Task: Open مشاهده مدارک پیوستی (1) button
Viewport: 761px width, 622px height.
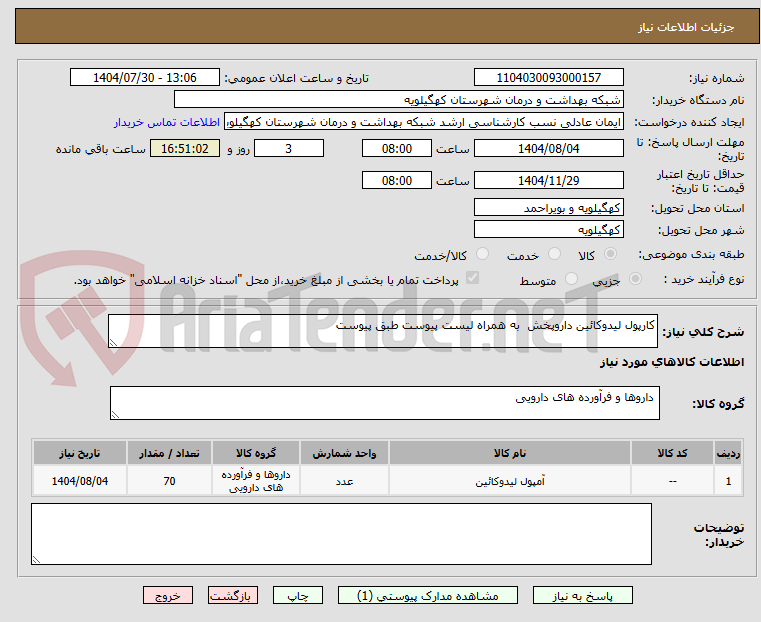Action: [x=428, y=595]
